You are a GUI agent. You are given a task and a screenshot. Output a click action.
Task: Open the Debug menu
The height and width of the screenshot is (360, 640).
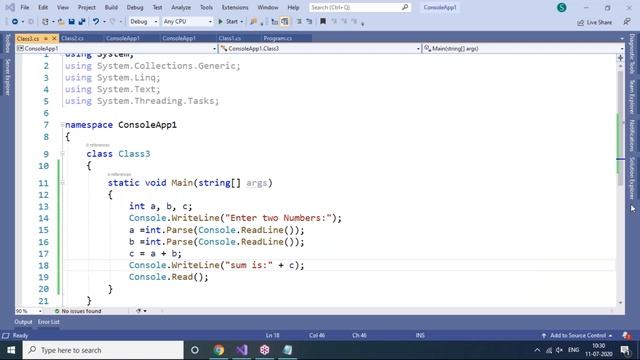tap(135, 7)
